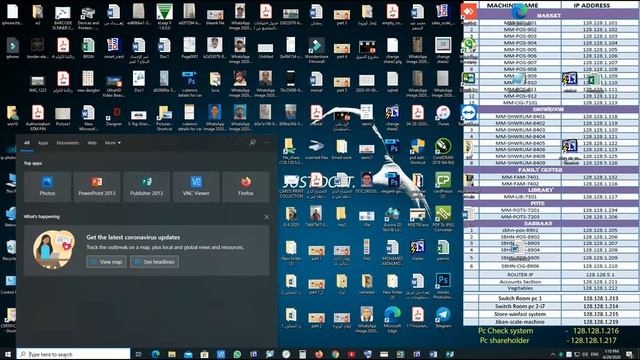640x360 pixels.
Task: Open Word from the taskbar
Action: (433, 354)
